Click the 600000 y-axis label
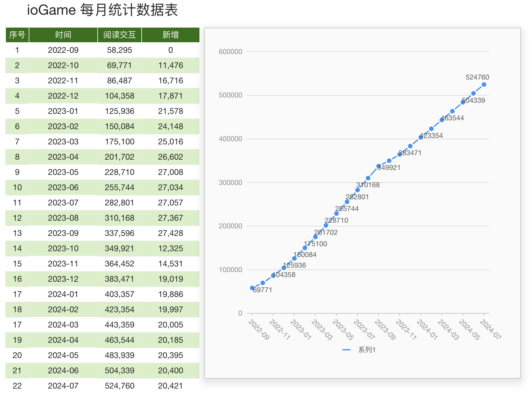Viewport: 532px width, 395px height. (231, 52)
